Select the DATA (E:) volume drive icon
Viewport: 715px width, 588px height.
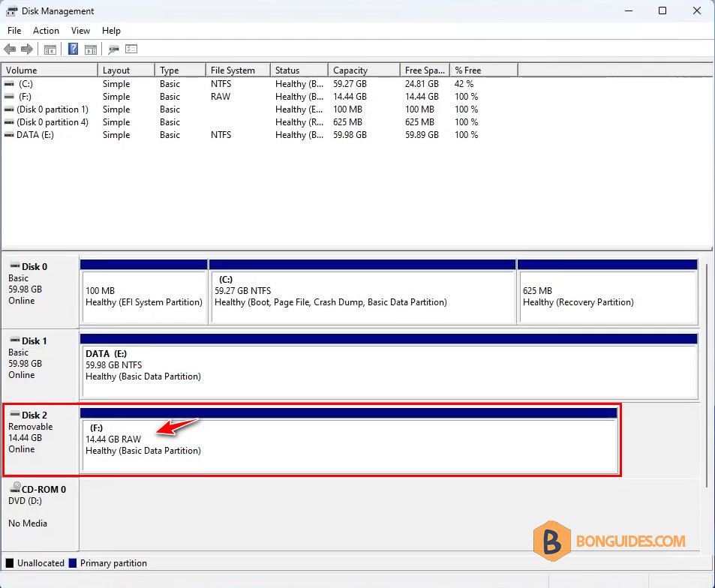click(x=9, y=135)
